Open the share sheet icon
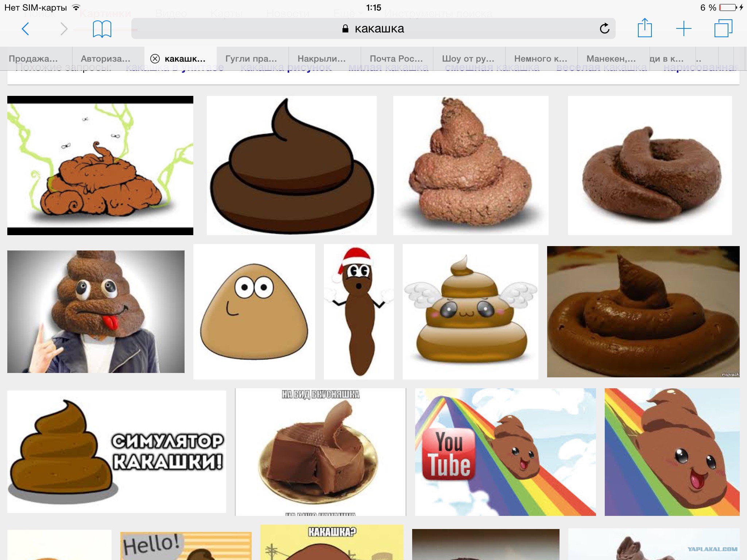 tap(645, 28)
